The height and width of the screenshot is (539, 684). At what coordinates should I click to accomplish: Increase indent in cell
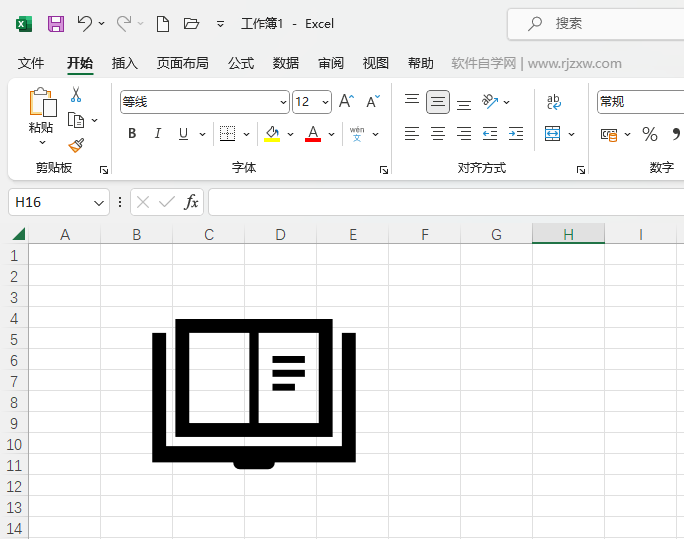tap(516, 133)
